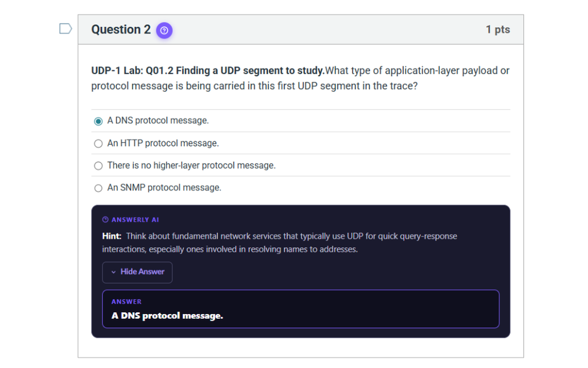588x368 pixels.
Task: Click the gray Question 2 header bar
Action: point(322,29)
